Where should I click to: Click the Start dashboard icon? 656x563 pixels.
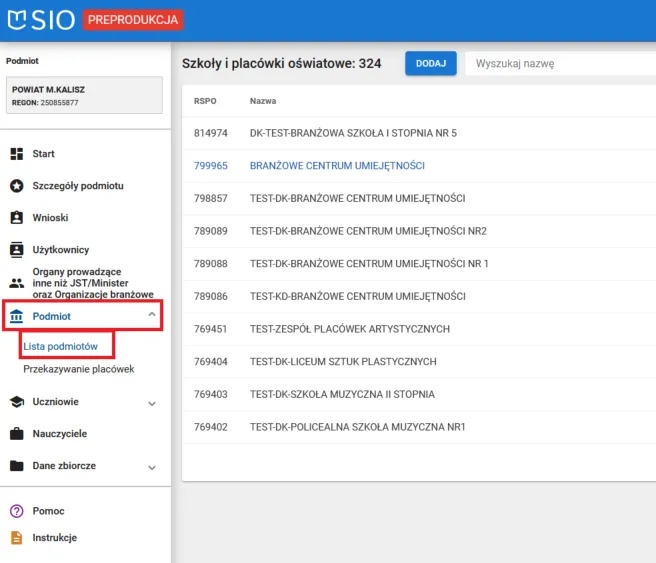(16, 154)
